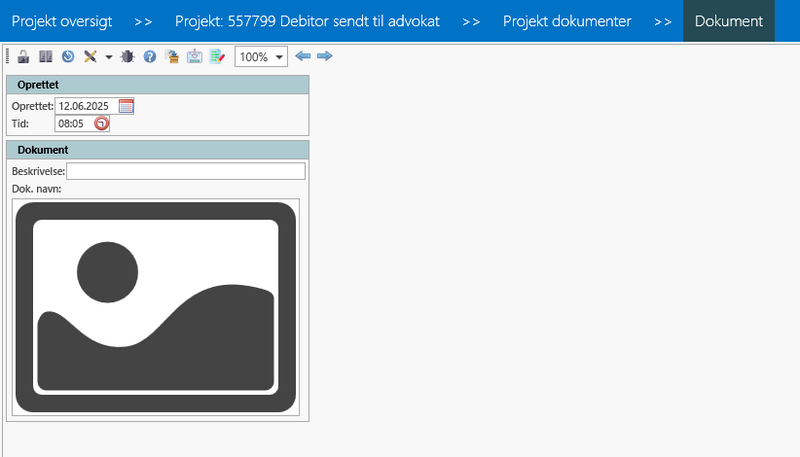This screenshot has width=800, height=457.
Task: Switch to Projekt dokumenter breadcrumb
Action: point(566,21)
